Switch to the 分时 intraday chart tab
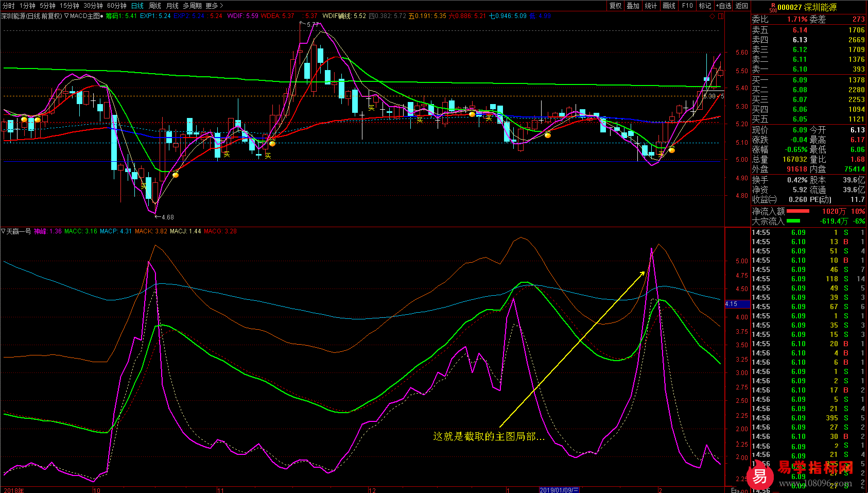Screen dimensions: 868x493 (9, 6)
